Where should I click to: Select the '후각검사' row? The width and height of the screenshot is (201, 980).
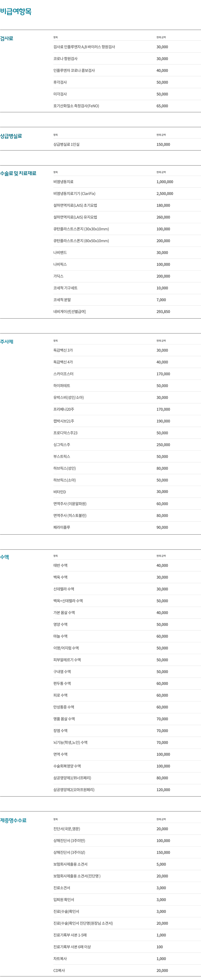tap(60, 82)
